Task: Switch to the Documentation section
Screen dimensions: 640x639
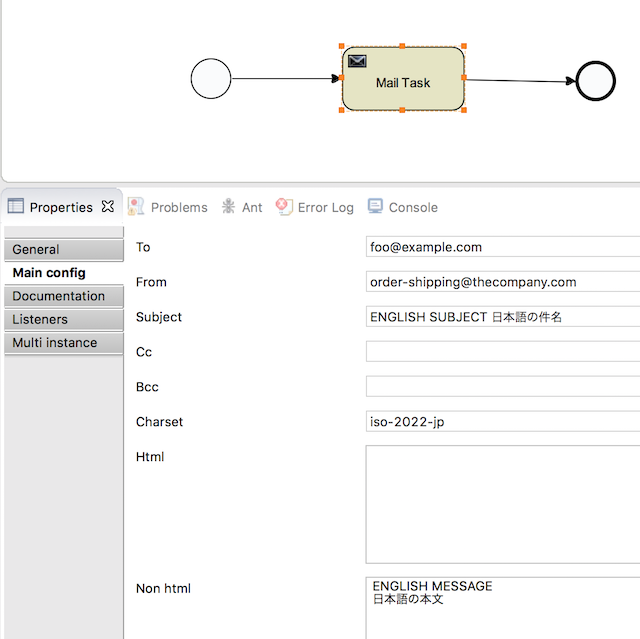Action: tap(63, 296)
